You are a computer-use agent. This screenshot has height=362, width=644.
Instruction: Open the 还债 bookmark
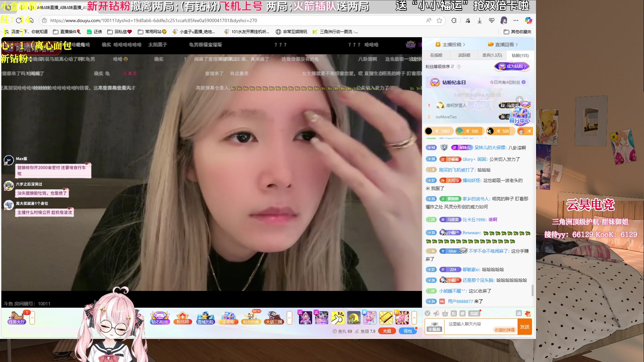point(94,32)
